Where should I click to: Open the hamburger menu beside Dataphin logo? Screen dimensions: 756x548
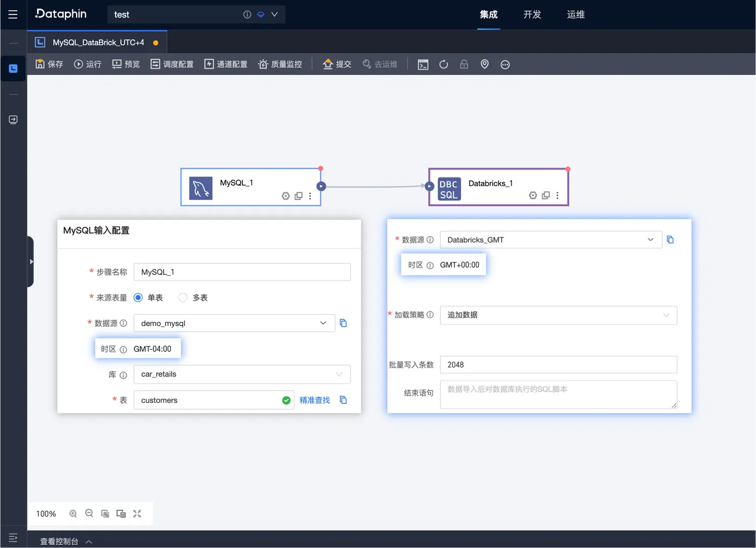pos(13,15)
